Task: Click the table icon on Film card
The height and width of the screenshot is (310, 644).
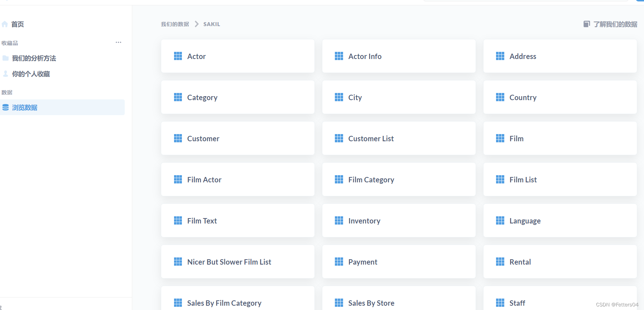Action: click(500, 138)
